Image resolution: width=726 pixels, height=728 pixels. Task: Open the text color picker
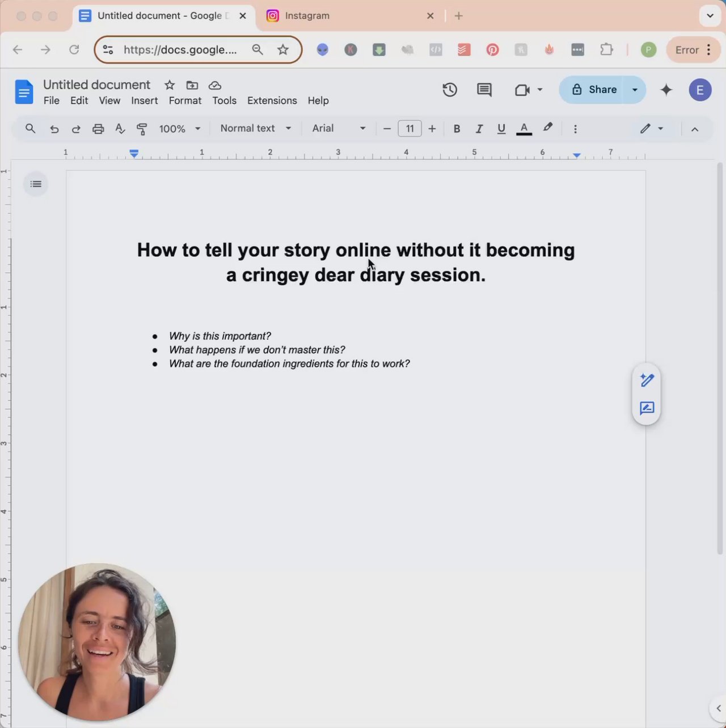(x=524, y=129)
